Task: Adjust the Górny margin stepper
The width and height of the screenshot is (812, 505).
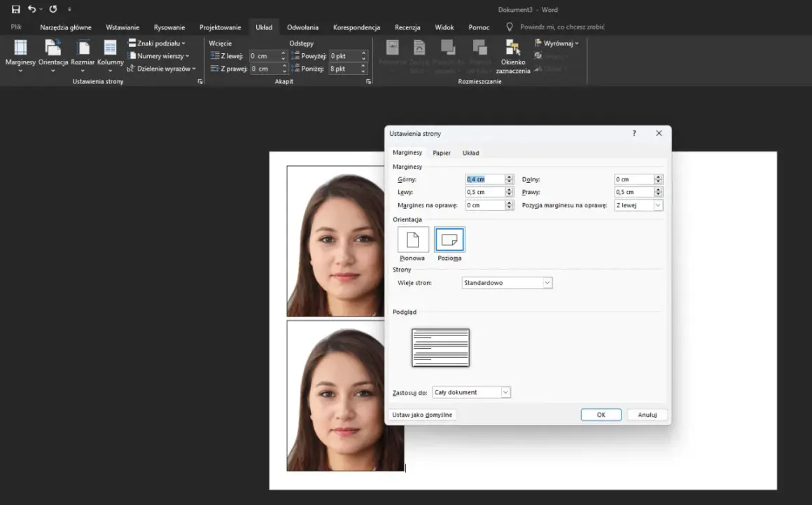Action: click(509, 179)
